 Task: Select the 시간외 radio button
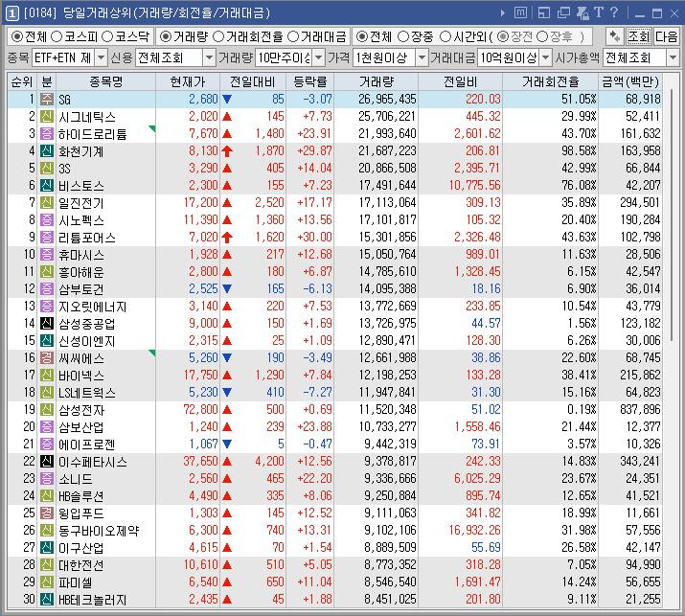[x=445, y=36]
